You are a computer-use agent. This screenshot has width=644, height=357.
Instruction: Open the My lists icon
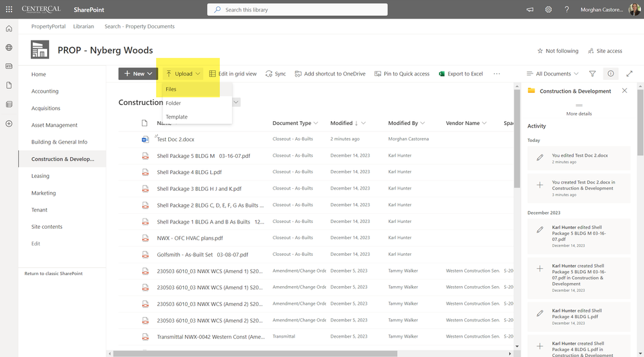click(9, 104)
